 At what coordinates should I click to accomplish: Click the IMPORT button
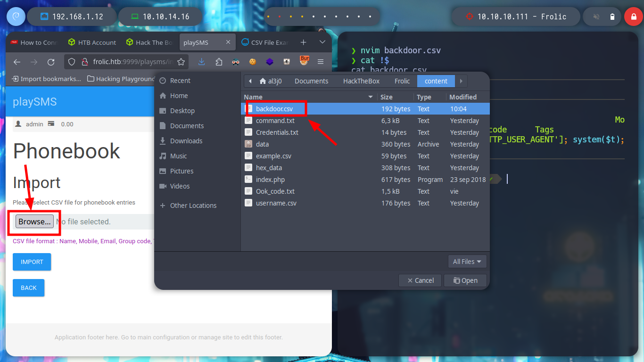[32, 262]
